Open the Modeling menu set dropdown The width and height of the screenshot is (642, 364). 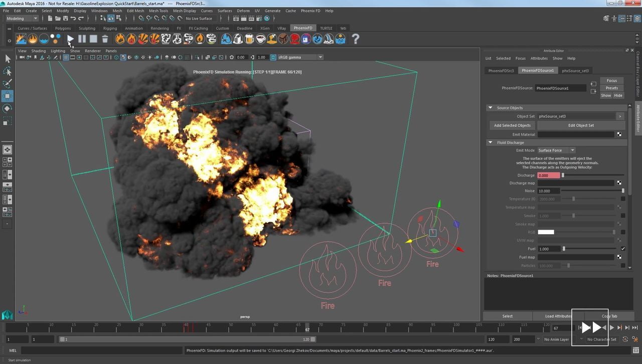click(21, 19)
